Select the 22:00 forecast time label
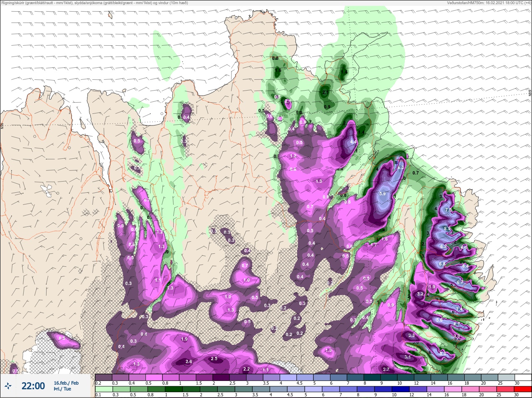The image size is (532, 398). [x=33, y=386]
